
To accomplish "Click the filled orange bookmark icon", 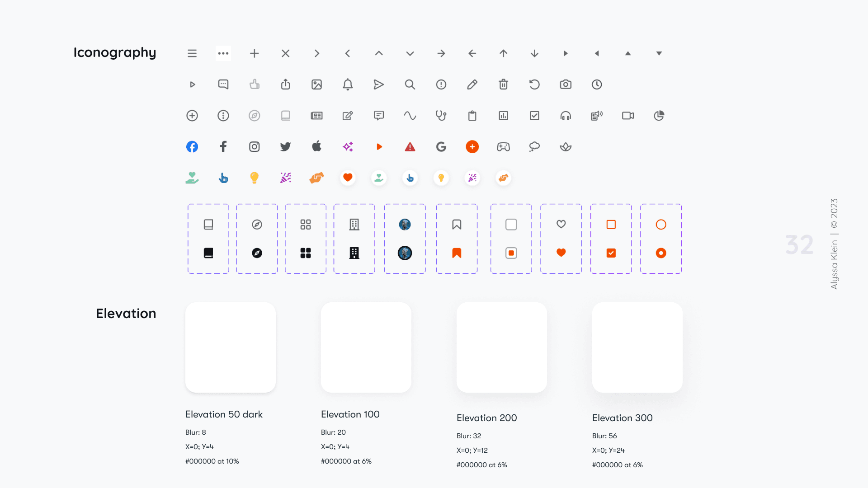I will [x=457, y=253].
